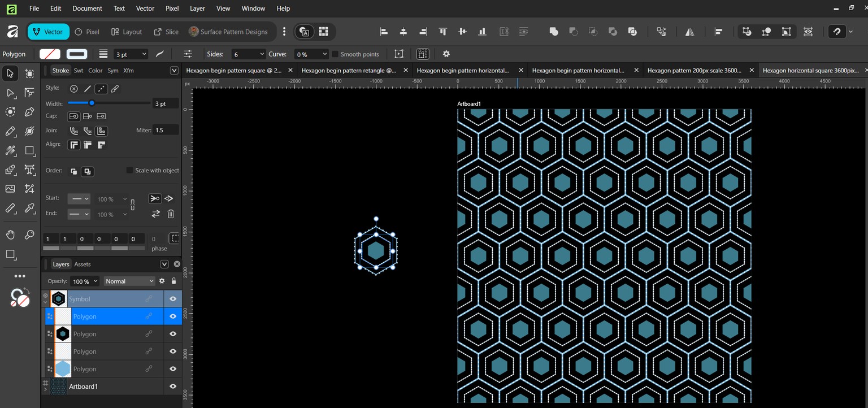Screen dimensions: 868x408
Task: Open the Vector menu
Action: 145,8
